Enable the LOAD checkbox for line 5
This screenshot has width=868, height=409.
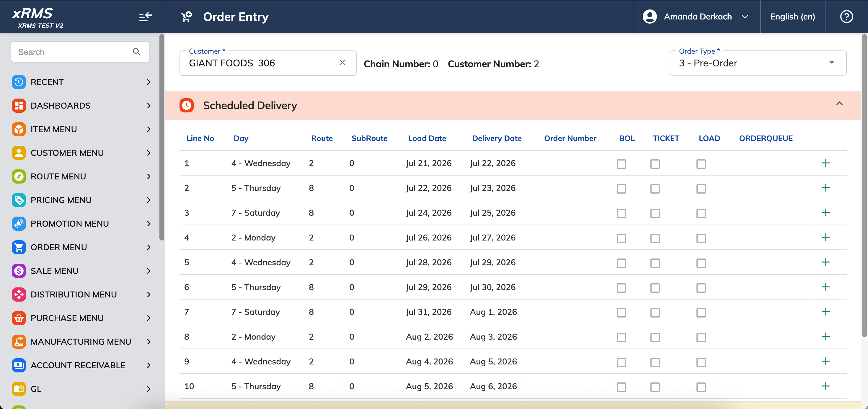(701, 263)
